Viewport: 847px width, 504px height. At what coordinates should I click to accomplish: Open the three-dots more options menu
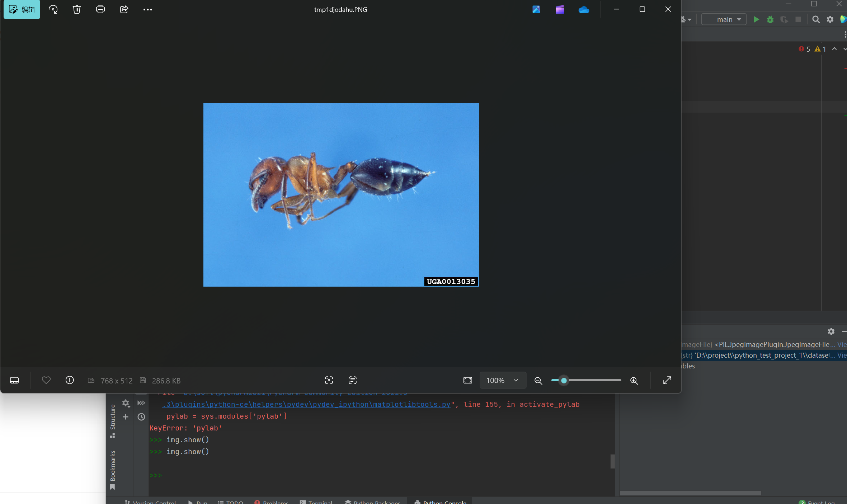(x=147, y=10)
